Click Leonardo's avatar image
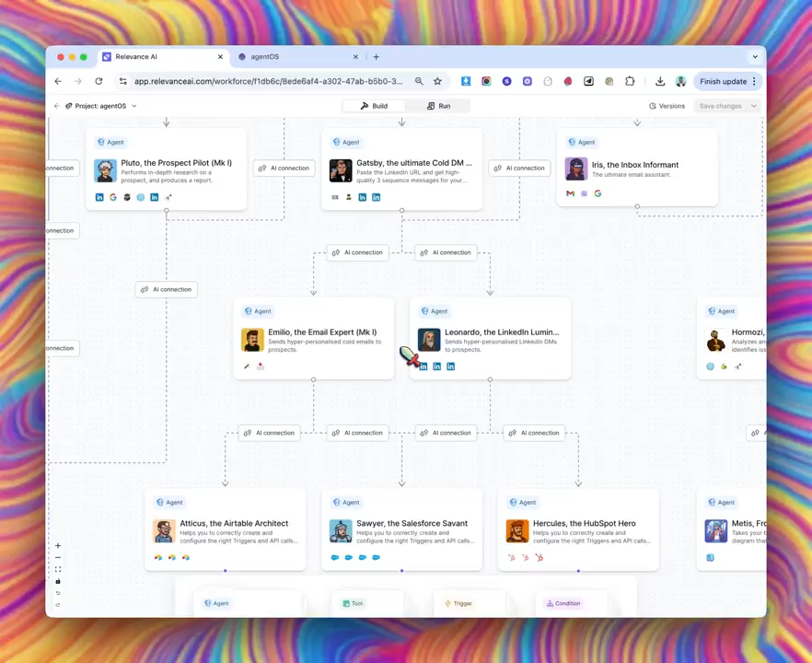812x663 pixels. (x=429, y=341)
